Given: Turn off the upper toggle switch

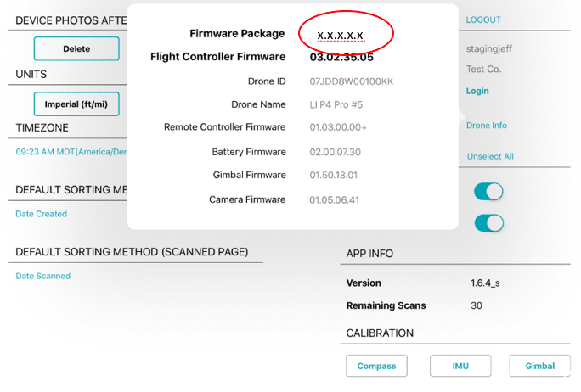Looking at the screenshot, I should (488, 193).
